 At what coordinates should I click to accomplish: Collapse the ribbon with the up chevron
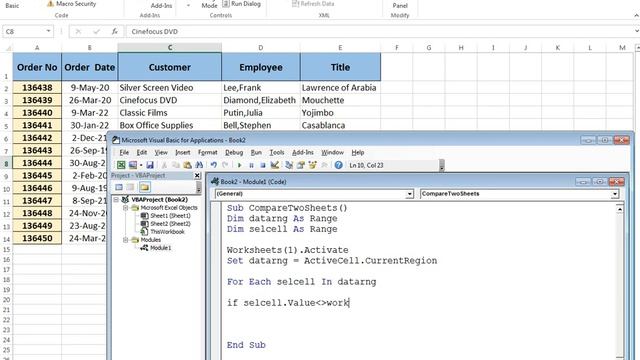[636, 15]
